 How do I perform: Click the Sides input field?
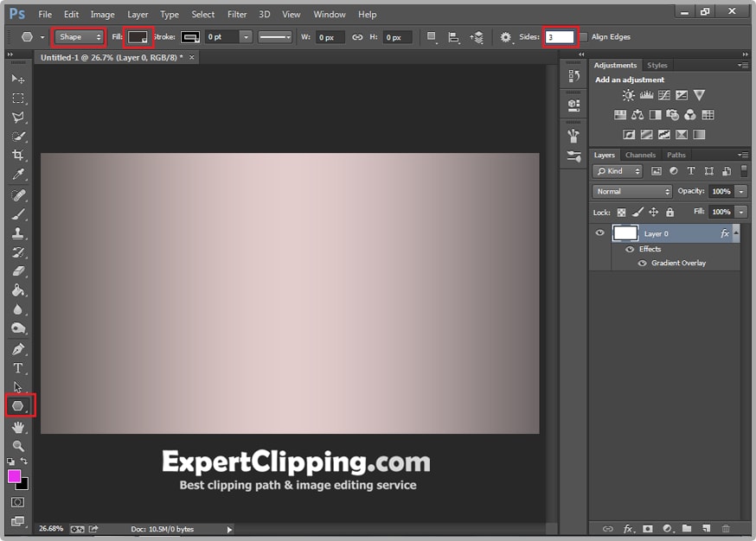[560, 37]
